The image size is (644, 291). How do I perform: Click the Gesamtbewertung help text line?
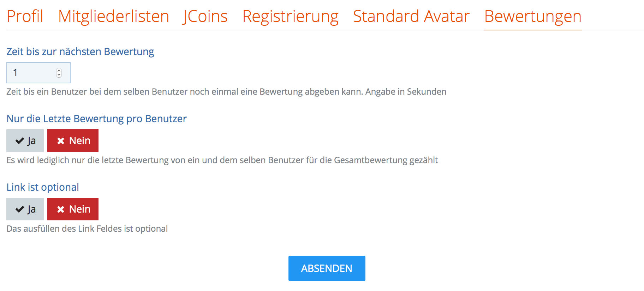click(222, 160)
